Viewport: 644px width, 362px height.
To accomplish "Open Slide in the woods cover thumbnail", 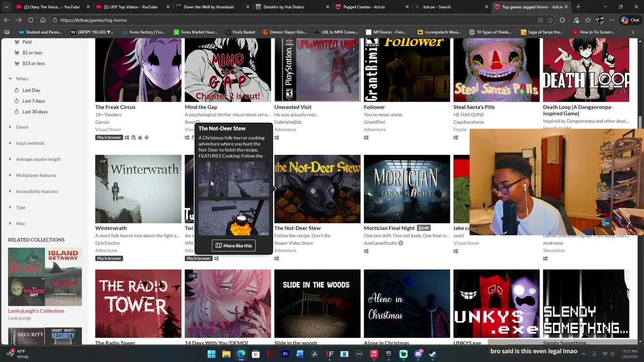I will (317, 304).
